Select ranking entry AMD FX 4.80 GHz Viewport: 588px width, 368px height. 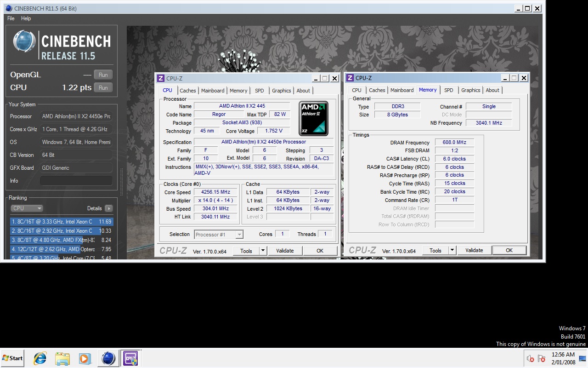(61, 240)
